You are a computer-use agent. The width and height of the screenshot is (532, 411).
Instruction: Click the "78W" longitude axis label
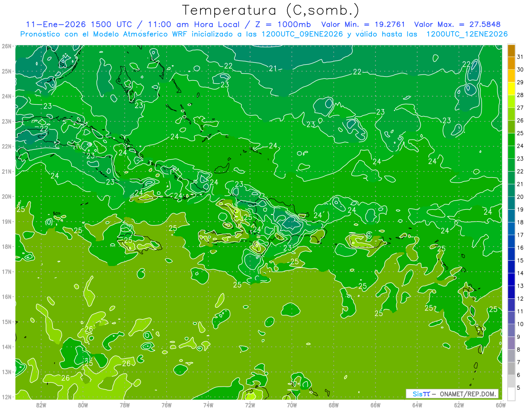(125, 405)
